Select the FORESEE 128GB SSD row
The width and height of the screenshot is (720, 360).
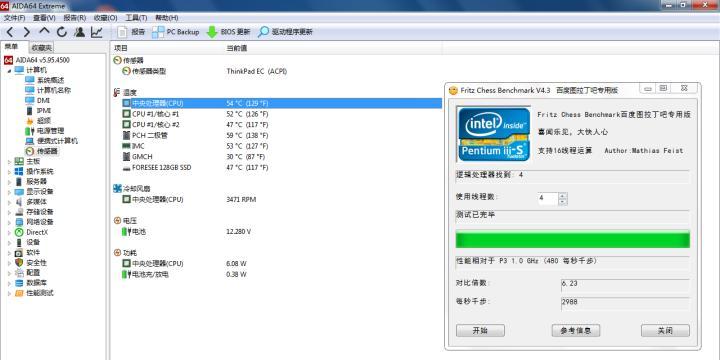(277, 168)
